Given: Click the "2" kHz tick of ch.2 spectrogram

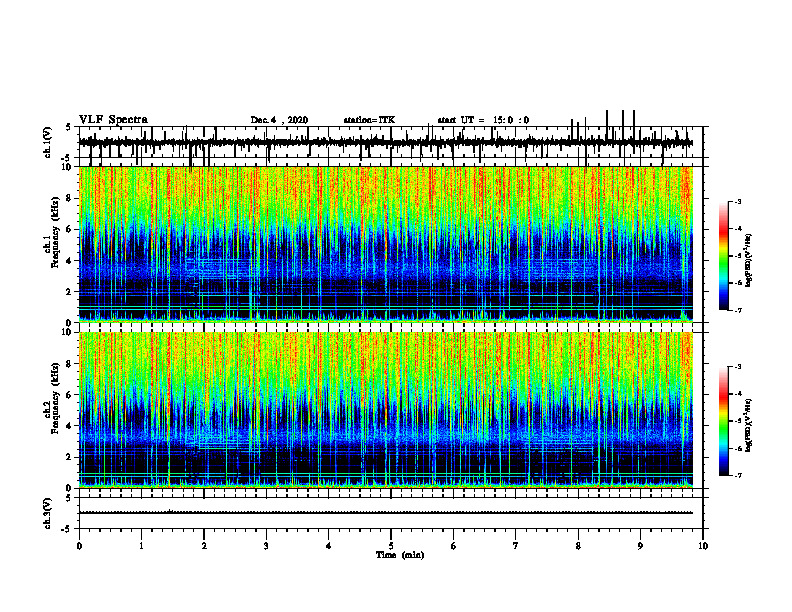Looking at the screenshot, I should coord(71,457).
